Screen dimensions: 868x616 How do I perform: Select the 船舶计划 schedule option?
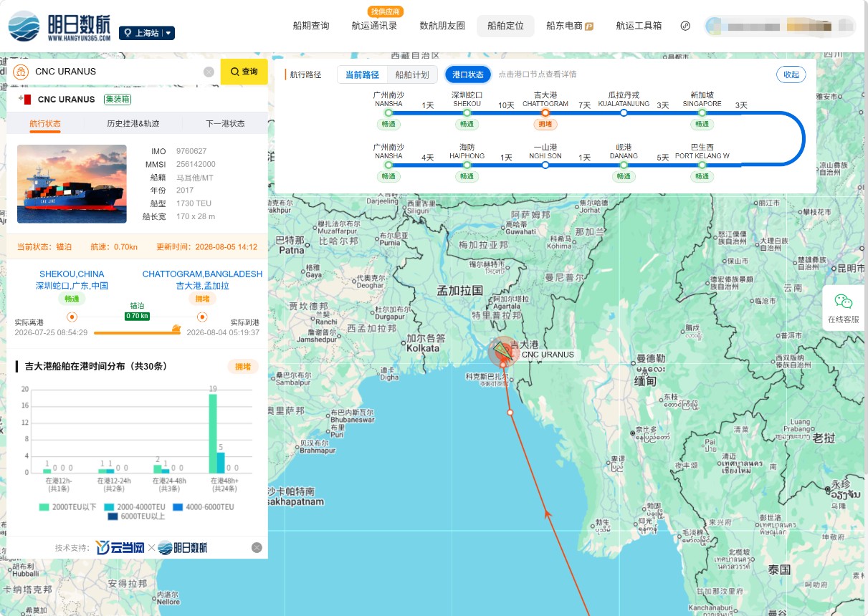pos(412,74)
